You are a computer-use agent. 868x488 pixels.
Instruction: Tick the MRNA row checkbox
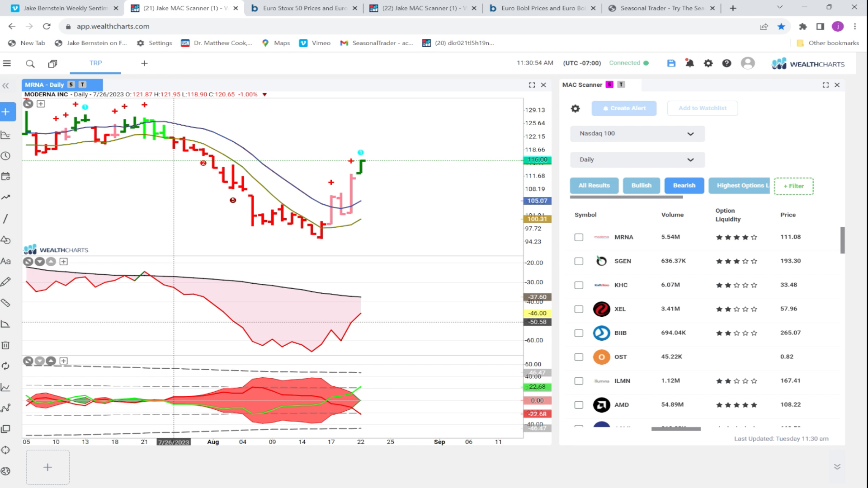(x=579, y=237)
